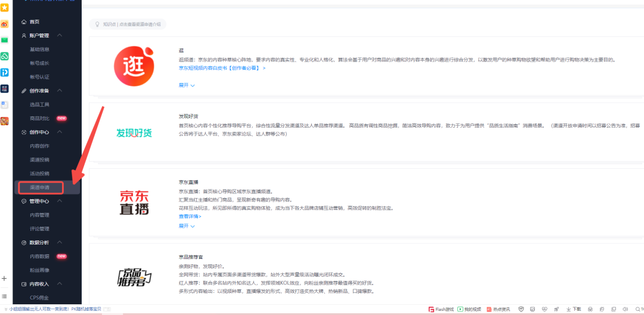The image size is (644, 315).
Task: Open the 京东短视频内容白皮书 link
Action: tap(222, 68)
